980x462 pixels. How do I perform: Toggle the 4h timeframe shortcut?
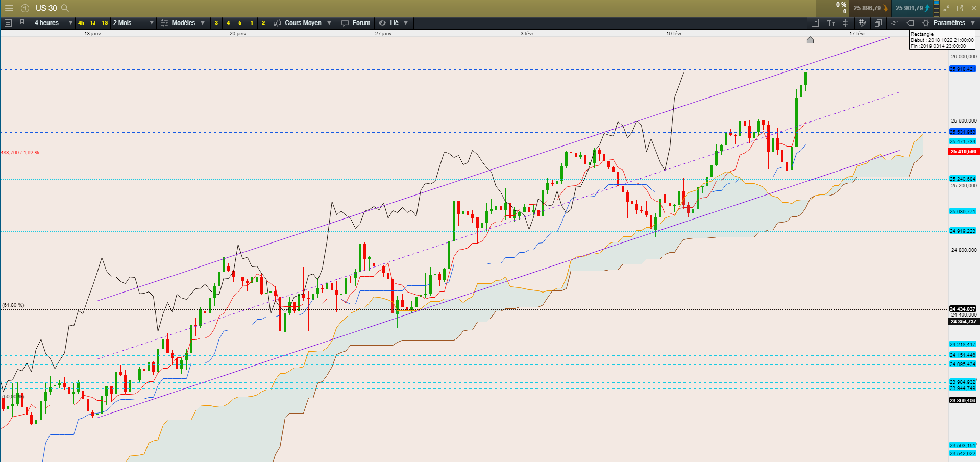81,23
